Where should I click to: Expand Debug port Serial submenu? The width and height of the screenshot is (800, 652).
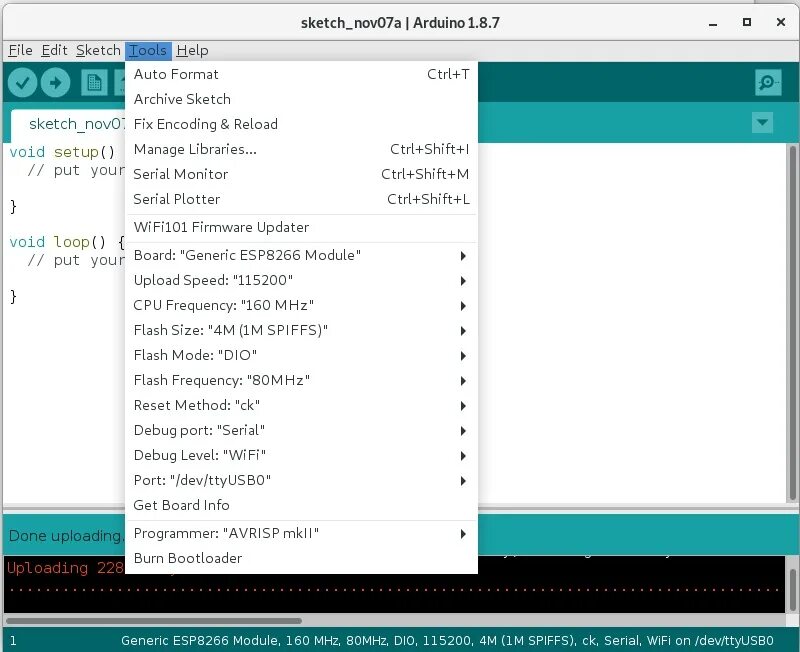(x=301, y=431)
